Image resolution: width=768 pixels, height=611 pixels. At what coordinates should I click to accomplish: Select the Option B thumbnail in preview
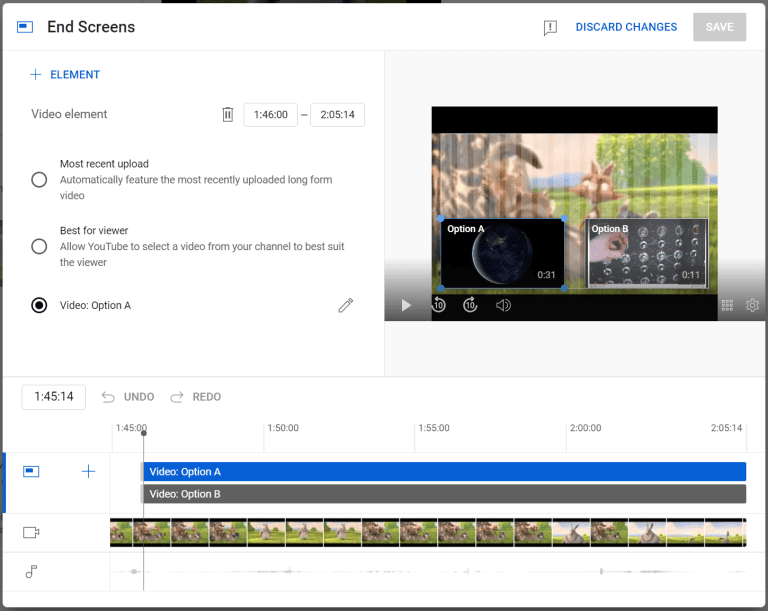tap(648, 253)
